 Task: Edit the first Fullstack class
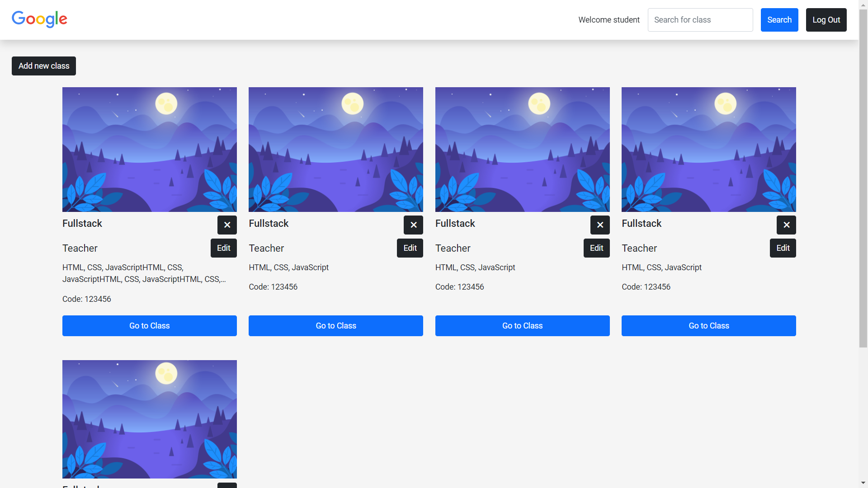point(223,248)
